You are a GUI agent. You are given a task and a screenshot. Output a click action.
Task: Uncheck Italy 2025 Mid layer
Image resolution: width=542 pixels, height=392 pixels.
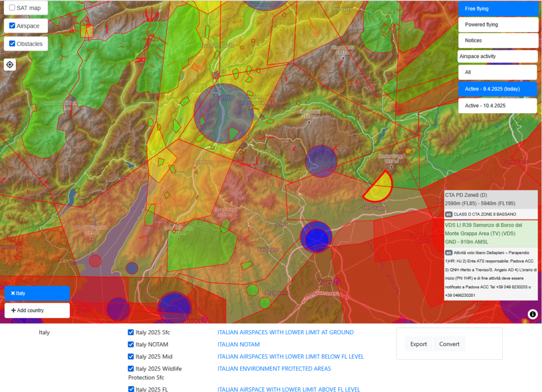131,357
